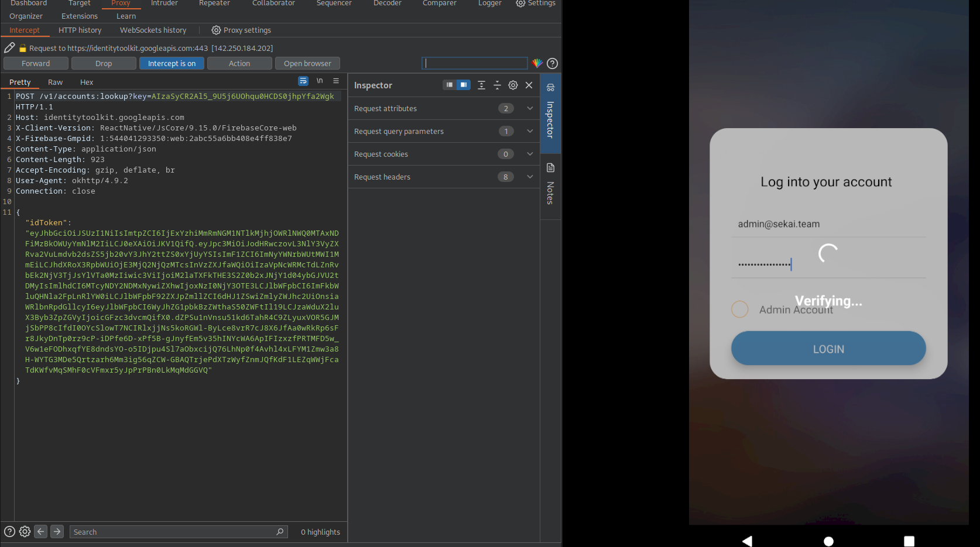Select the Raw view tab
The height and width of the screenshot is (547, 980).
tap(55, 82)
